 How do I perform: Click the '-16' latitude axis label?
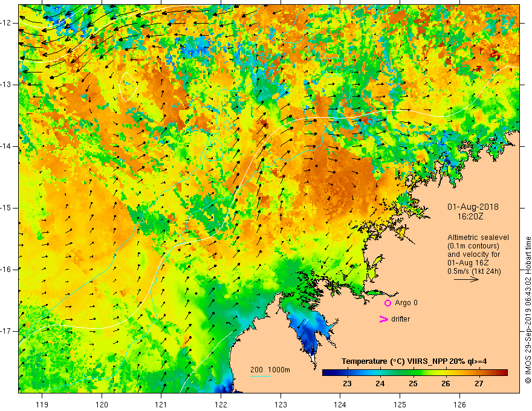click(x=6, y=270)
